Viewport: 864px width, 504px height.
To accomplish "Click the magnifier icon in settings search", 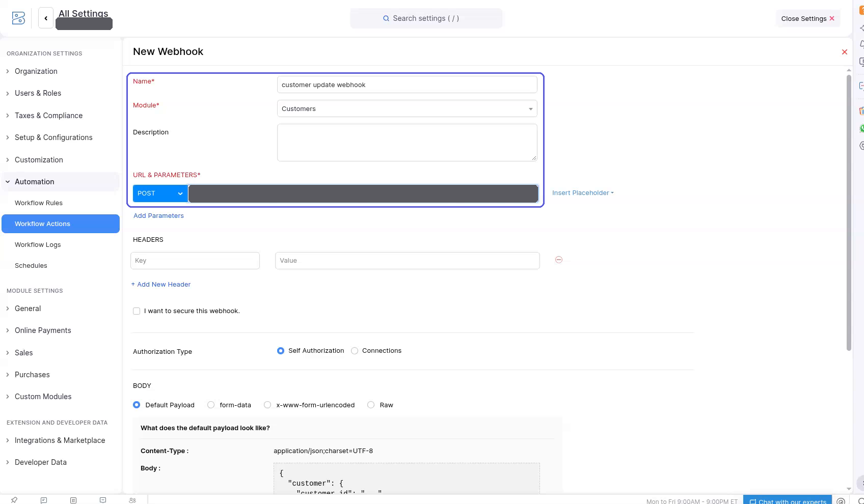I will coord(386,18).
